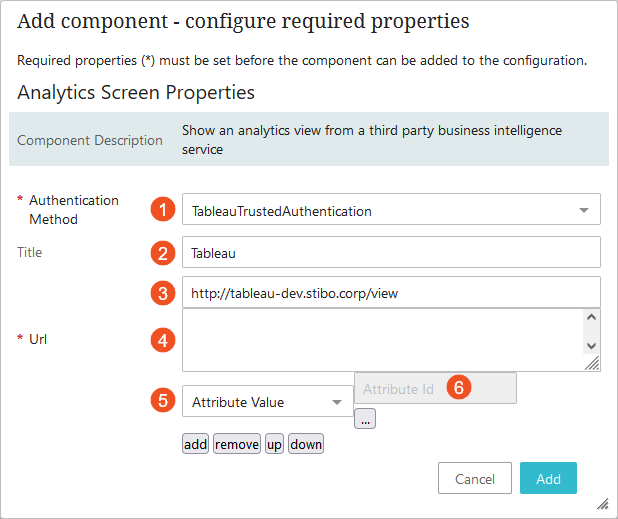Cancel the add component dialog
The width and height of the screenshot is (618, 519).
tap(475, 479)
